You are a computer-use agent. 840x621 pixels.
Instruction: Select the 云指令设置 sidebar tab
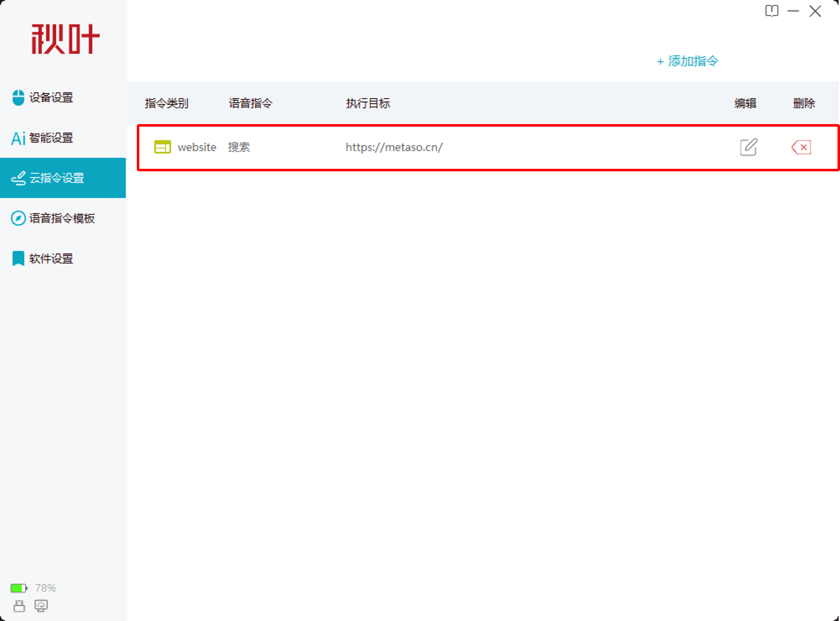pyautogui.click(x=63, y=178)
